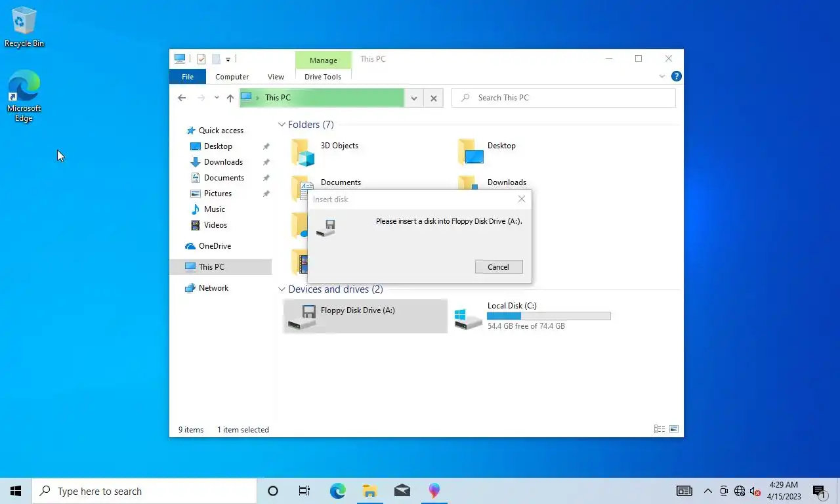Open the recent locations dropdown
The width and height of the screenshot is (840, 504).
[x=217, y=98]
